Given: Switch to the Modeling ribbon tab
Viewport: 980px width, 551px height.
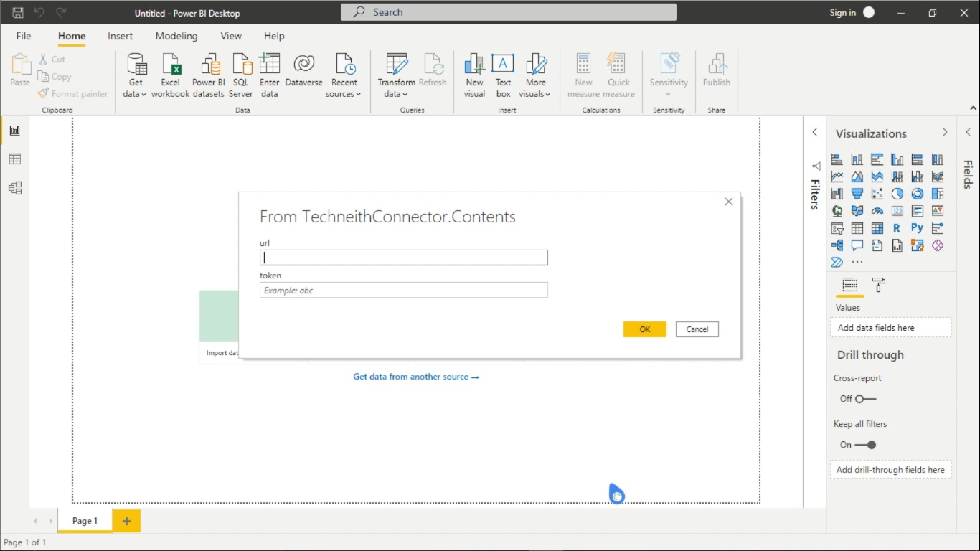Looking at the screenshot, I should pyautogui.click(x=176, y=36).
